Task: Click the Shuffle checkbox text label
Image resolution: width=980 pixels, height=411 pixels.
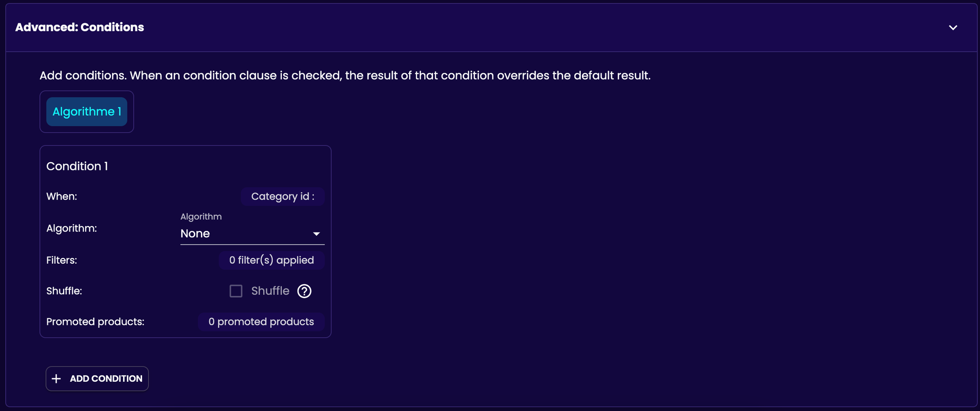Action: pyautogui.click(x=270, y=291)
